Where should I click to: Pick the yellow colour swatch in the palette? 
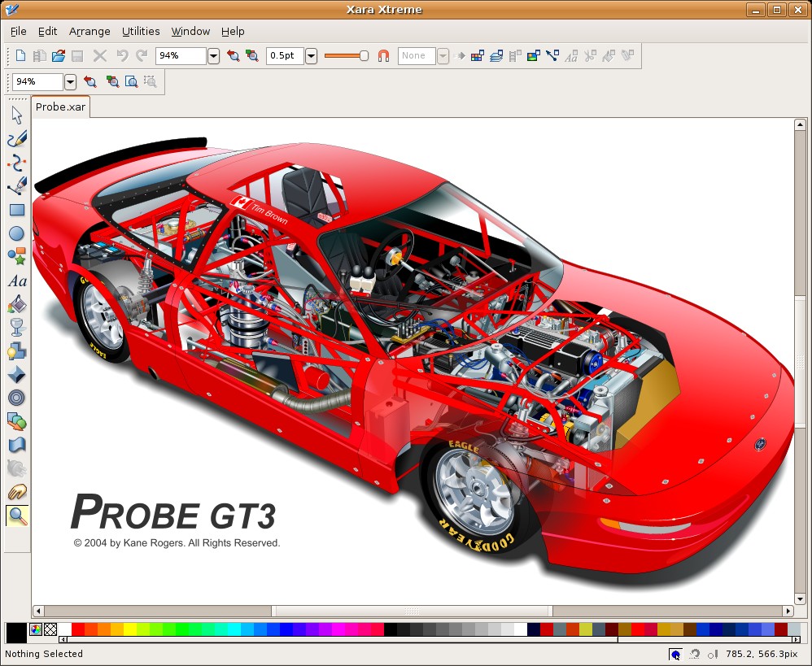tap(129, 629)
